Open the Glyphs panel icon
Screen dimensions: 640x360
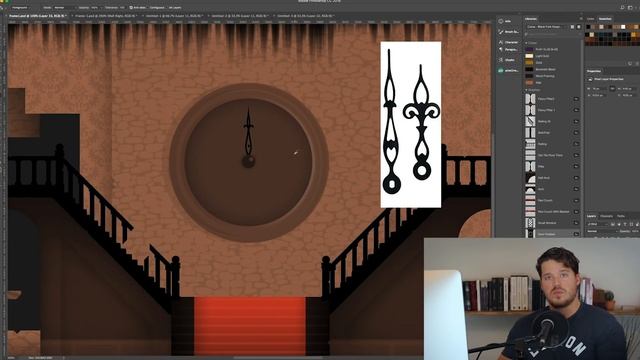(x=501, y=60)
